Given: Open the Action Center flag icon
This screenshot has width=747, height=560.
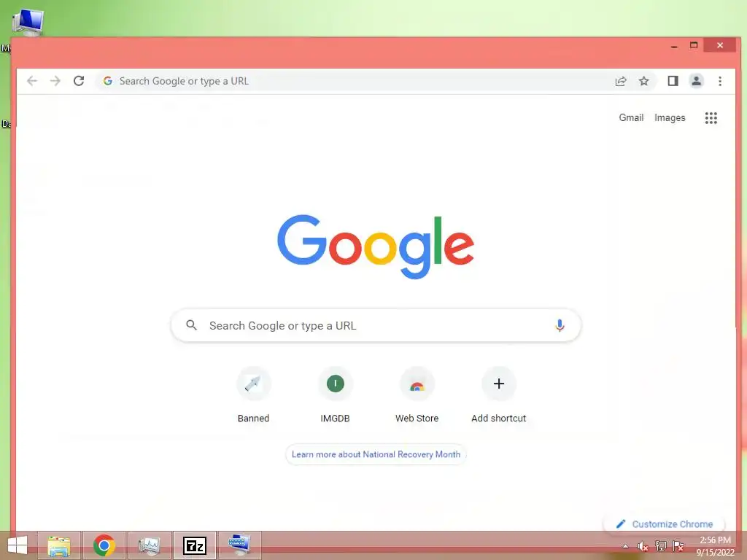Looking at the screenshot, I should tap(678, 546).
